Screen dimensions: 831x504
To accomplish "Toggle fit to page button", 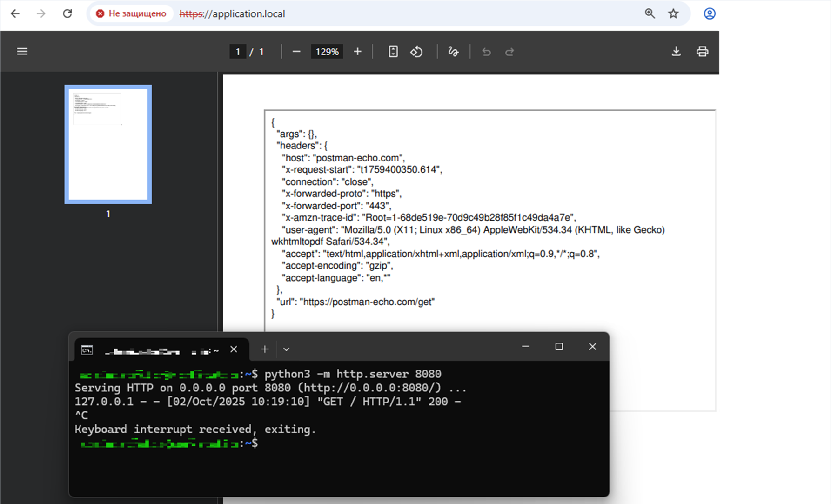I will point(393,52).
